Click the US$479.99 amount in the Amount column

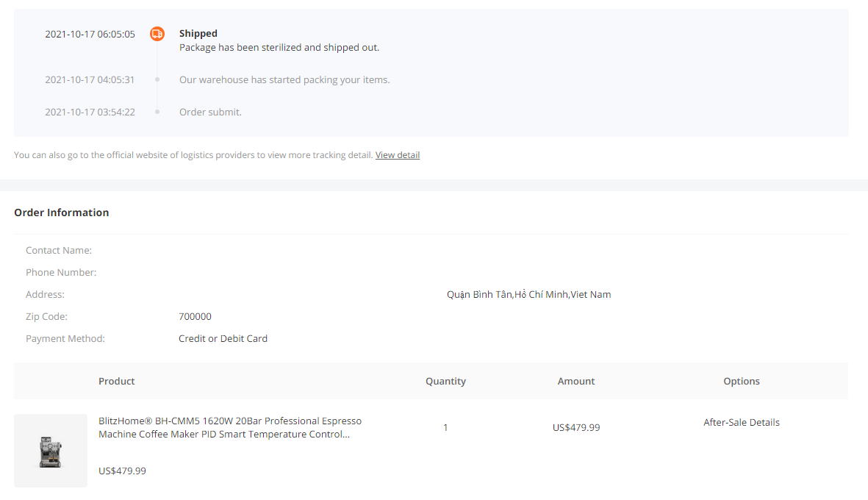coord(575,427)
